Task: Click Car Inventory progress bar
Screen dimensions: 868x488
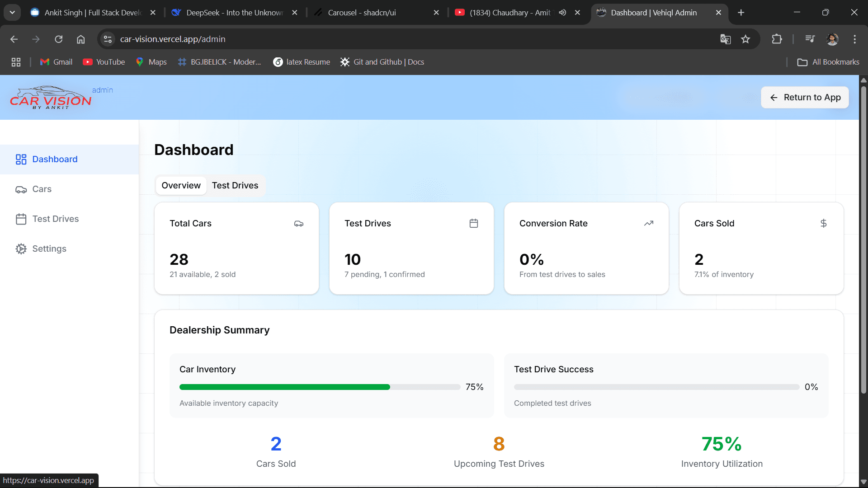Action: click(x=320, y=387)
